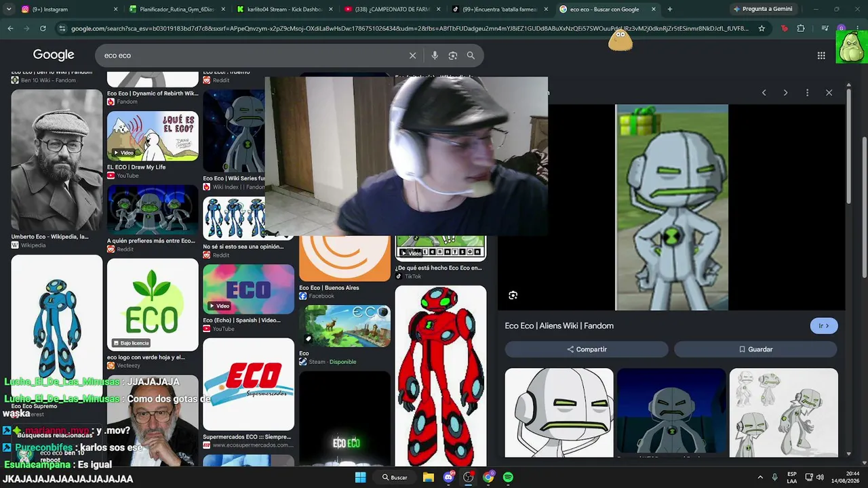The width and height of the screenshot is (868, 488).
Task: Open more options in image preview
Action: (807, 93)
